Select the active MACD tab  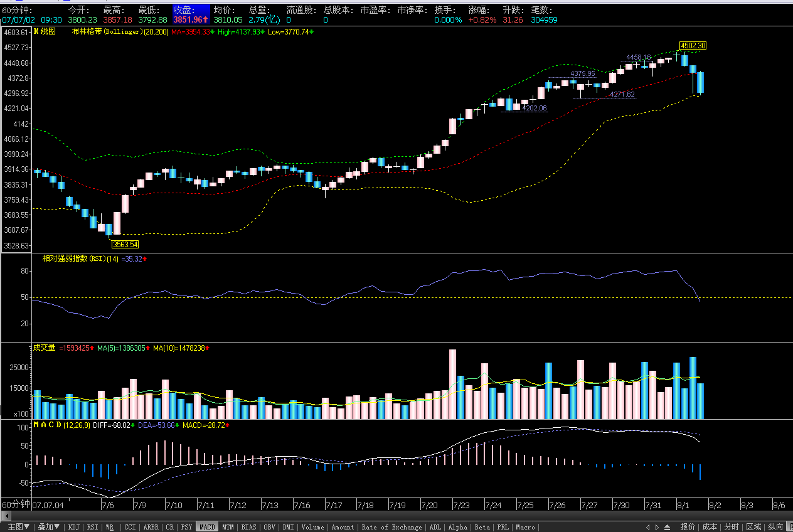point(207,528)
